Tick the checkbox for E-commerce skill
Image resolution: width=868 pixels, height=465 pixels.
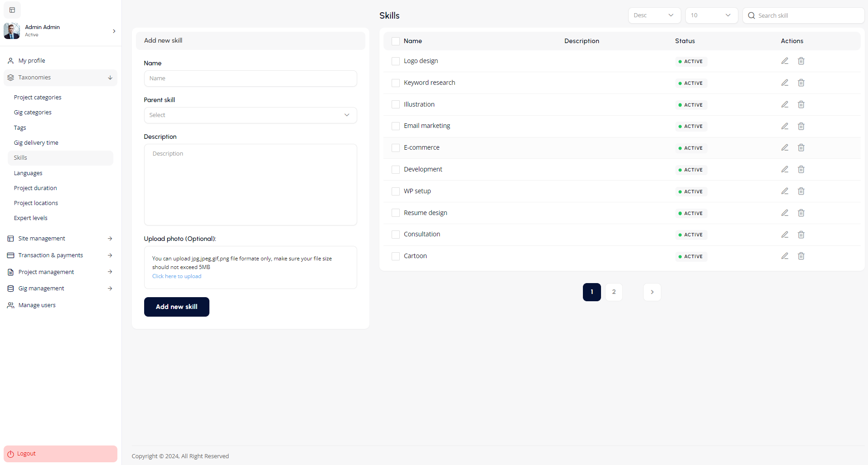tap(395, 148)
